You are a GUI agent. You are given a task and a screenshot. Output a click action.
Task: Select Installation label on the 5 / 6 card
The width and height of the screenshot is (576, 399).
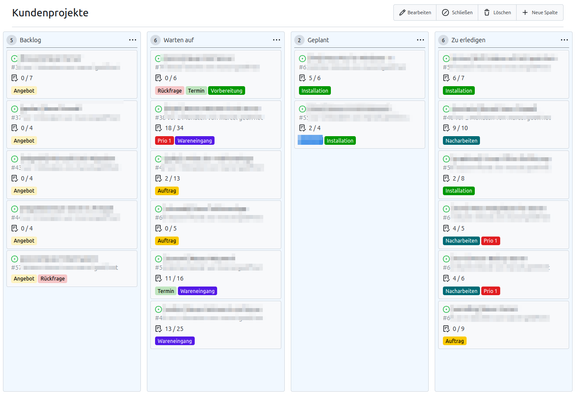[315, 91]
